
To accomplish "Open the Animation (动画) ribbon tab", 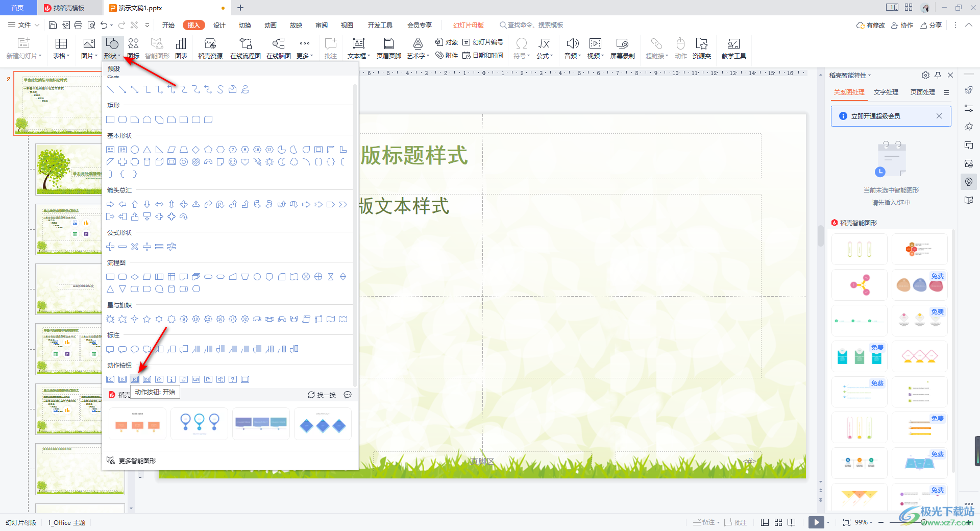I will (271, 25).
